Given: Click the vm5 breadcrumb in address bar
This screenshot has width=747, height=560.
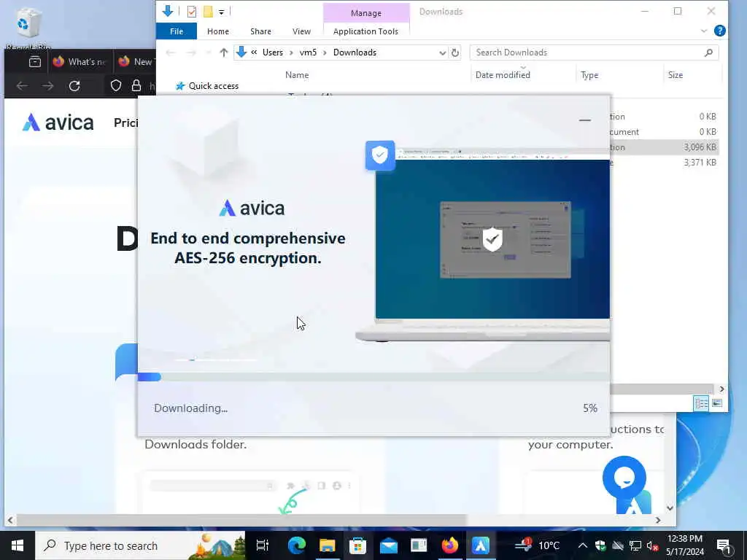Looking at the screenshot, I should [x=308, y=52].
